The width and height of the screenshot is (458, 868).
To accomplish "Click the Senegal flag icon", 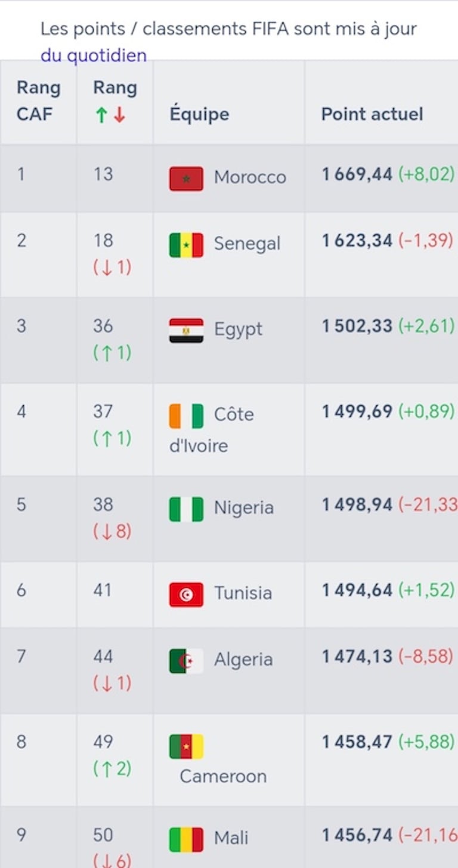I will [186, 245].
